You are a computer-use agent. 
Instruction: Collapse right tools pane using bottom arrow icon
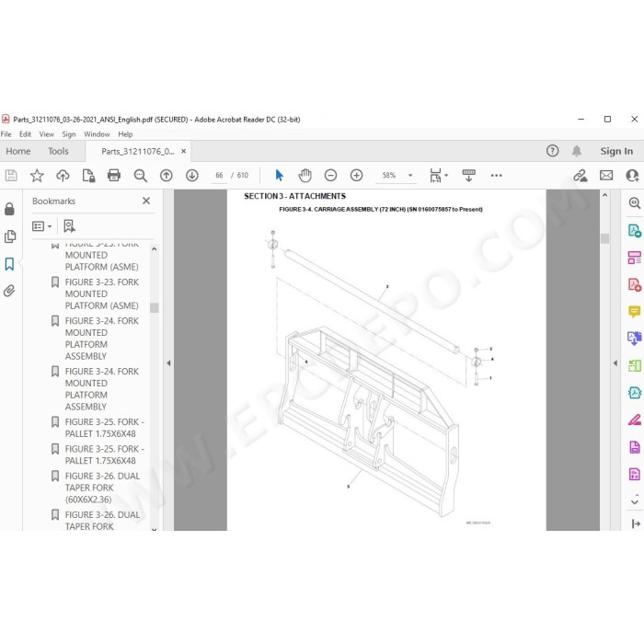(x=636, y=523)
